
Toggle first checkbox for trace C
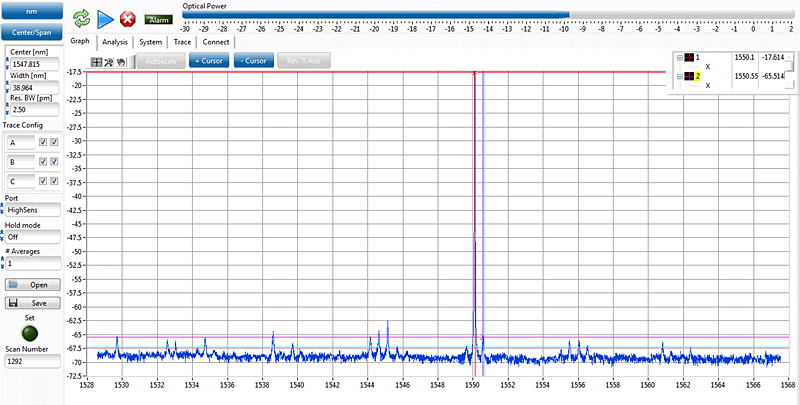coord(42,181)
